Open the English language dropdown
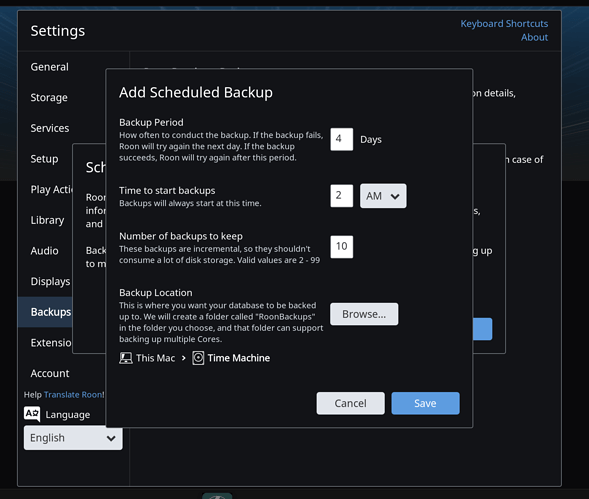 tap(73, 438)
